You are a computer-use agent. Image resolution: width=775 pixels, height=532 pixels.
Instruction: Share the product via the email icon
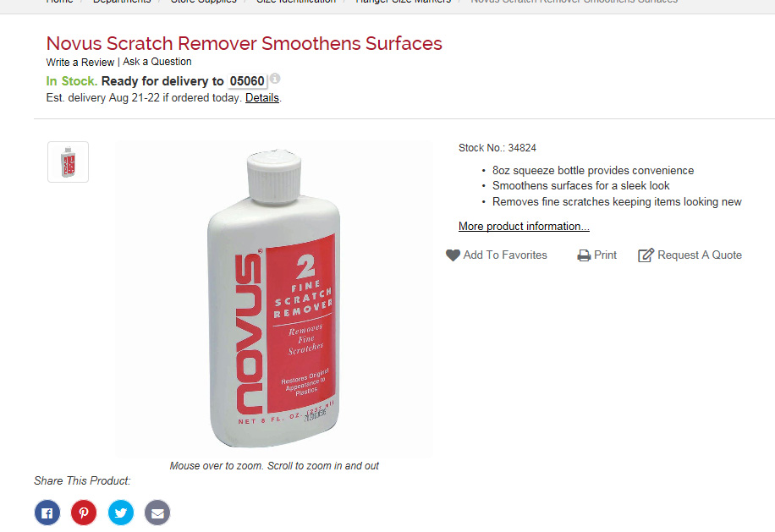click(x=157, y=513)
